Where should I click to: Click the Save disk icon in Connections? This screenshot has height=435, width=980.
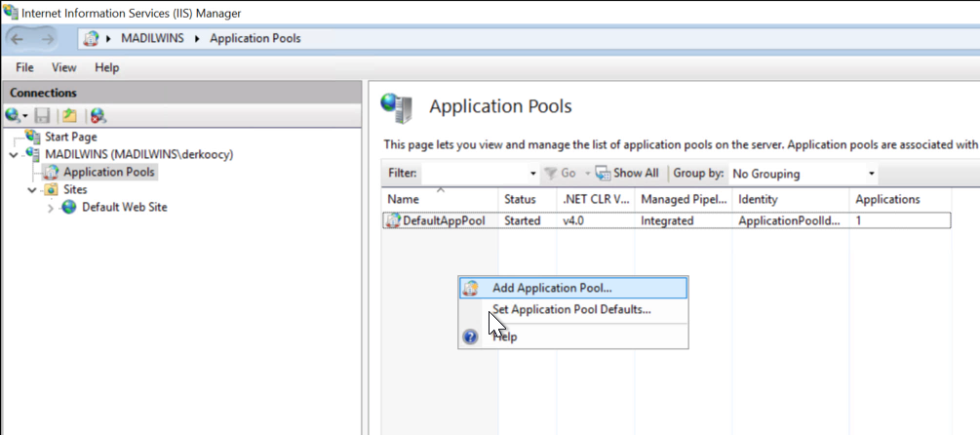42,116
